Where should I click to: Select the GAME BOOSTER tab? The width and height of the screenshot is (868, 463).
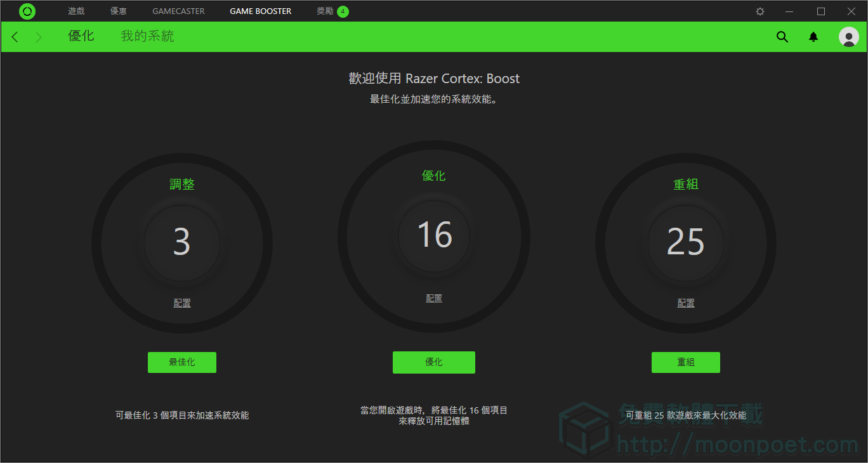point(260,11)
